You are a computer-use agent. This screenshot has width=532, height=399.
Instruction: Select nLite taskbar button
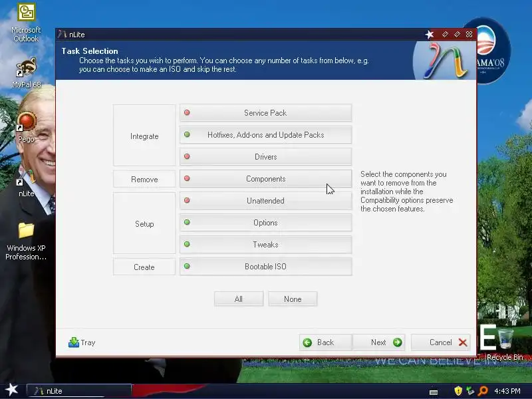(79, 391)
